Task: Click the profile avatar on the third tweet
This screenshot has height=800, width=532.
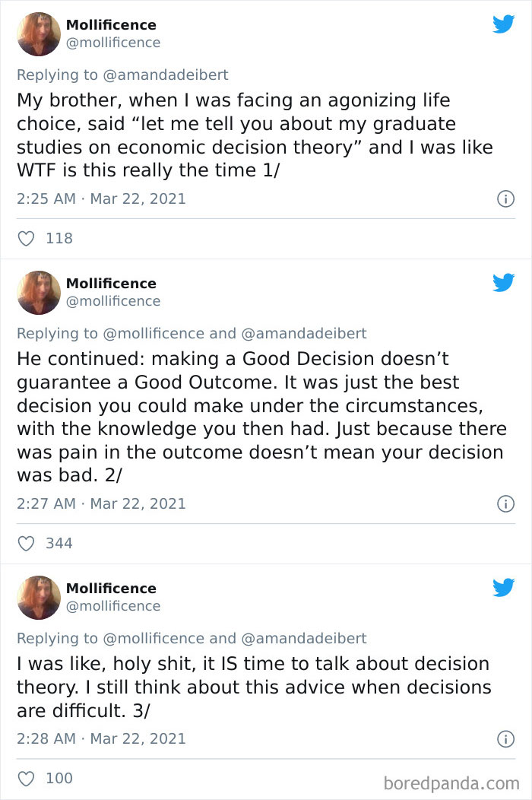Action: pyautogui.click(x=38, y=597)
